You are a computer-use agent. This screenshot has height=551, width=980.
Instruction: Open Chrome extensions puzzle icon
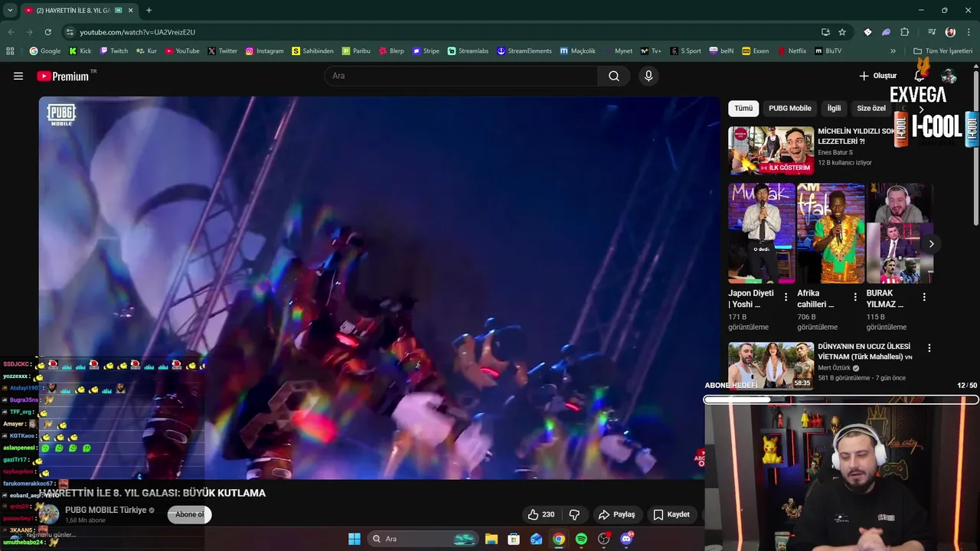point(904,32)
